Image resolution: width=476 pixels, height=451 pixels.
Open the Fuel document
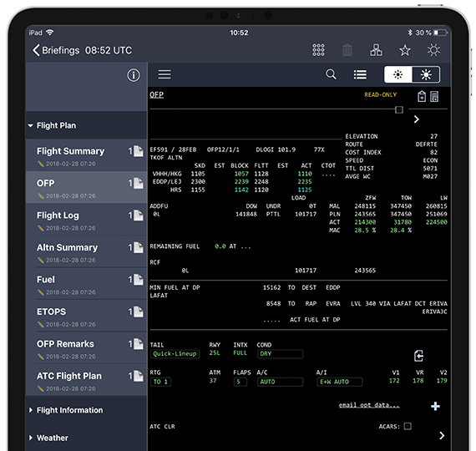coord(87,284)
